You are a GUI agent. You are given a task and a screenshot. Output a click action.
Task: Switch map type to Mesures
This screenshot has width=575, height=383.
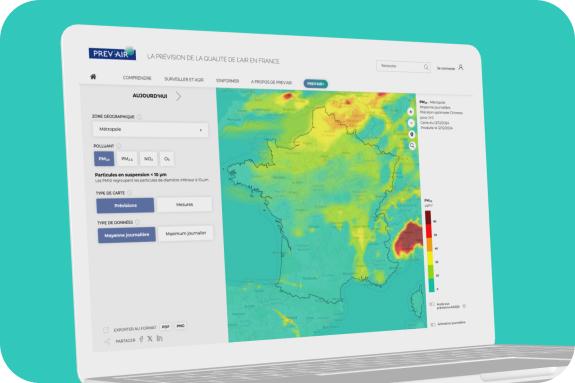click(184, 204)
